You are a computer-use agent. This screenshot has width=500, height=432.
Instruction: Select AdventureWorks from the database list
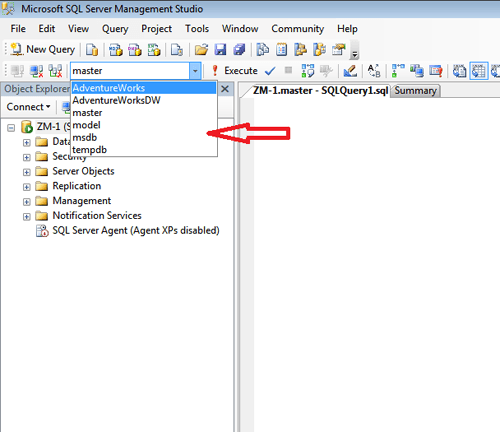pyautogui.click(x=144, y=88)
